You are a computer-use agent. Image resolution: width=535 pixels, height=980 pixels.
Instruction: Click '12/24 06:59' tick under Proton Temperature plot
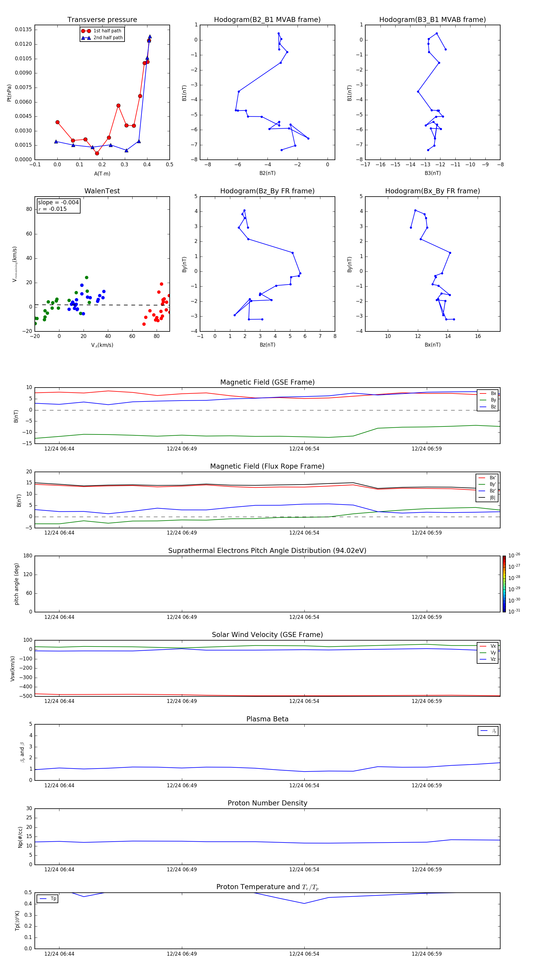pos(427,954)
